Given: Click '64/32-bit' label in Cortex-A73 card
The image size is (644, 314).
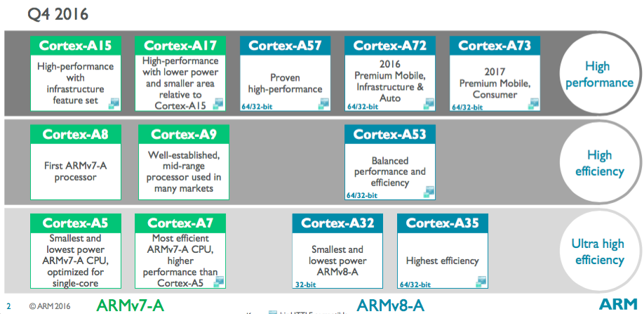Looking at the screenshot, I should point(467,107).
